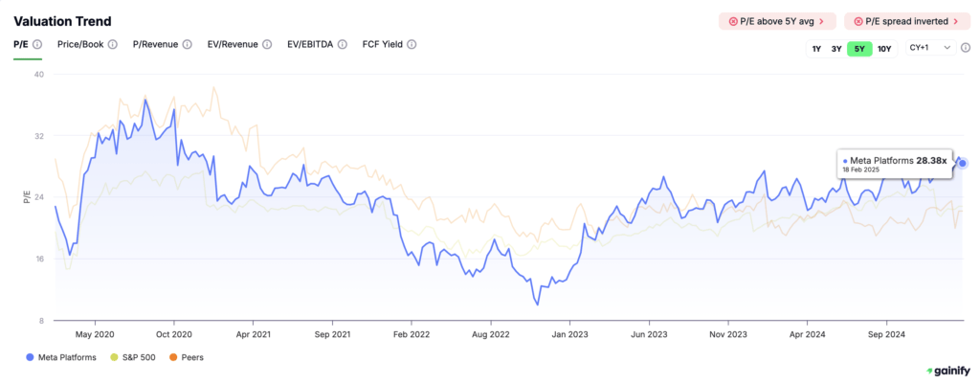Click the Valuation Trend heading
The image size is (980, 384).
tap(62, 21)
